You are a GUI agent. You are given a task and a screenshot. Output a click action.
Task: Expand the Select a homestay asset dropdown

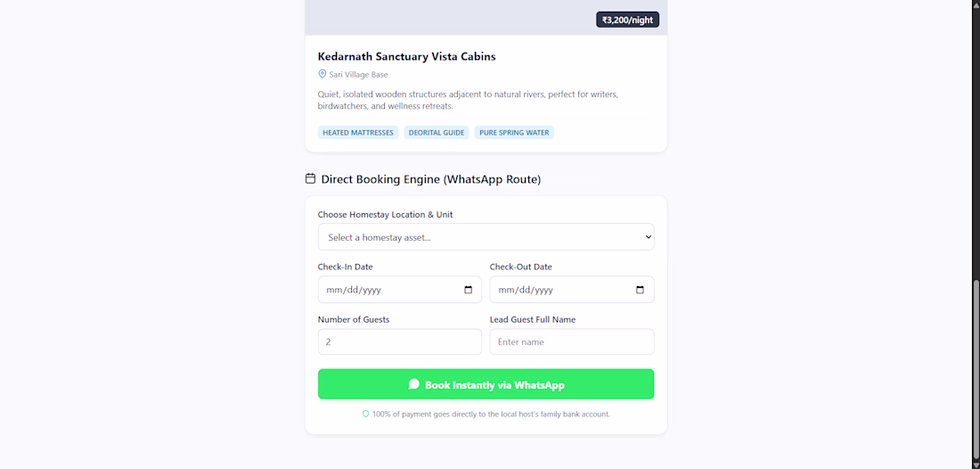pos(486,237)
